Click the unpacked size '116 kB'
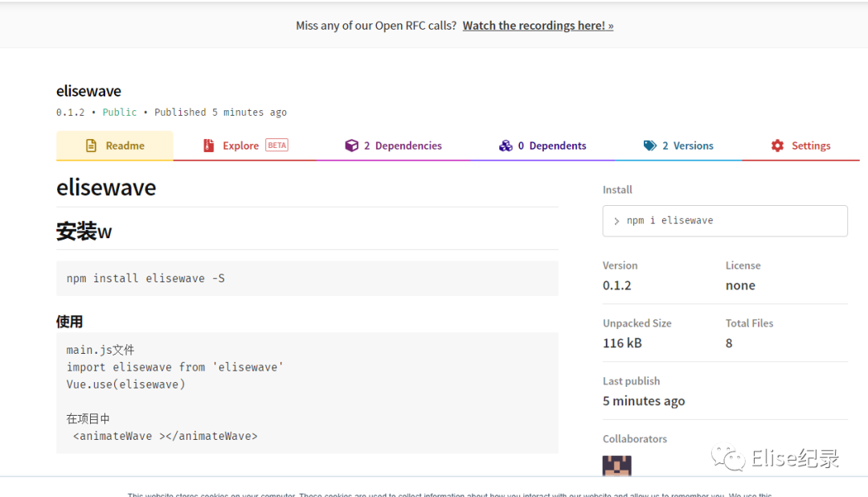The width and height of the screenshot is (868, 497). pyautogui.click(x=622, y=343)
